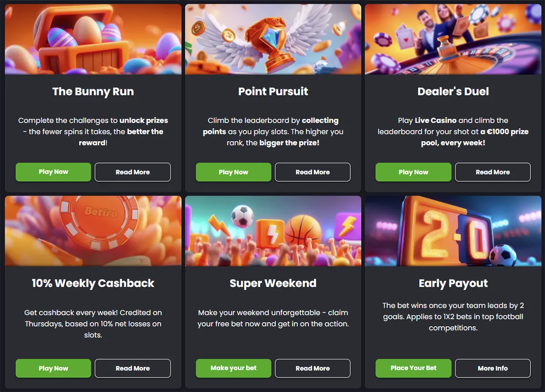Open the roulette Dealer's Duel banner
The height and width of the screenshot is (392, 545).
click(x=453, y=39)
